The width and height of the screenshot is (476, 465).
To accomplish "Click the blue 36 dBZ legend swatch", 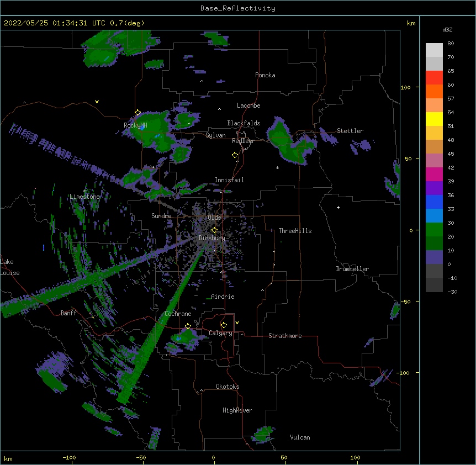I will pos(434,202).
